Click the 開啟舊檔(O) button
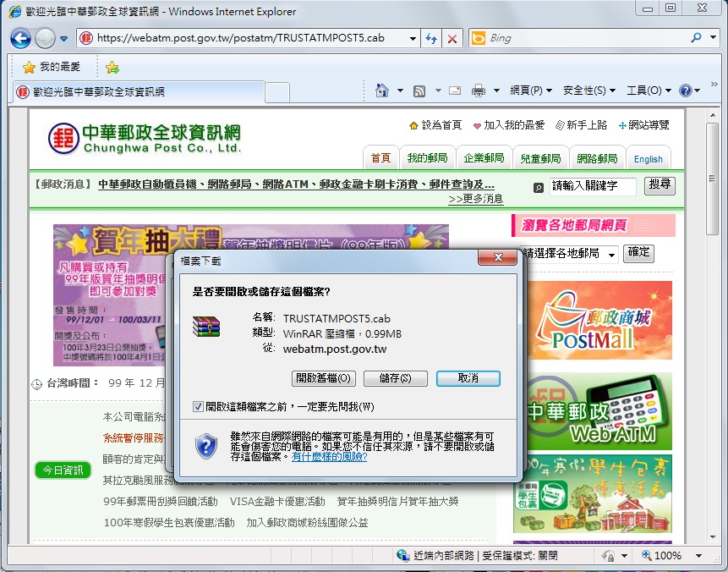The width and height of the screenshot is (728, 572). (x=324, y=378)
